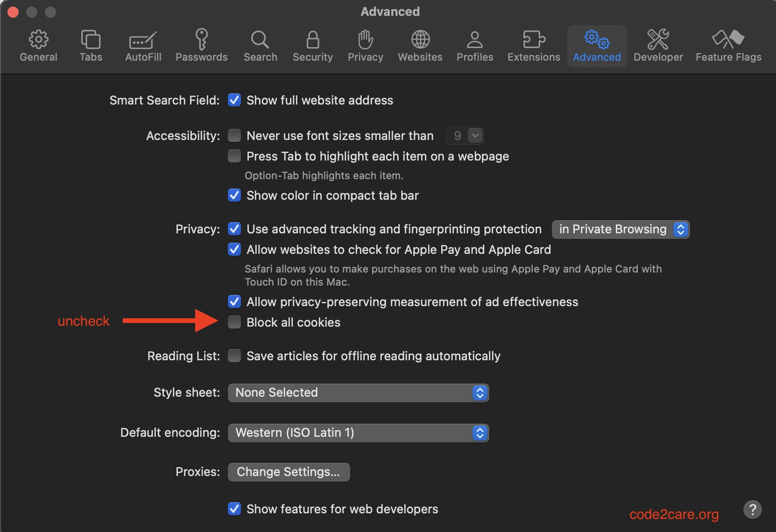Open Extensions settings
Screen dimensions: 776x532
pos(533,45)
